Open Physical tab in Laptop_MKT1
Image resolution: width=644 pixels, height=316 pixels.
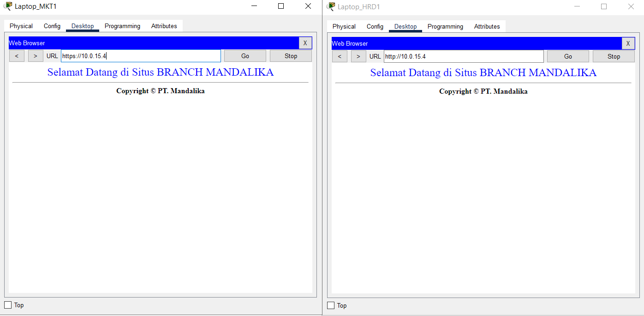(21, 26)
